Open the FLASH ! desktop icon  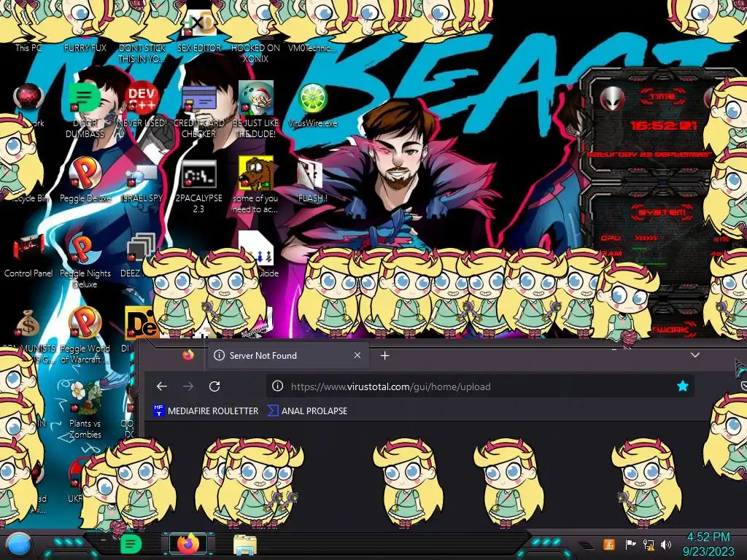pyautogui.click(x=312, y=182)
